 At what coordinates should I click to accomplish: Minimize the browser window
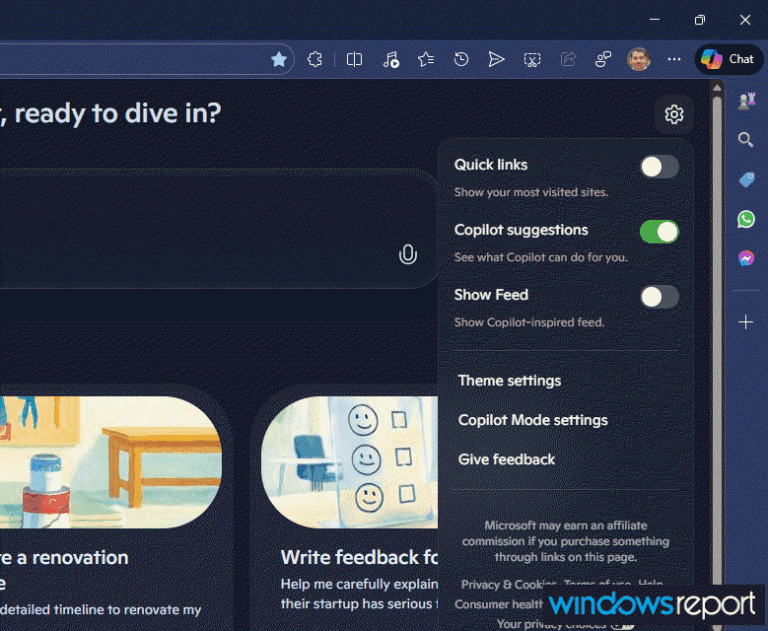(x=654, y=20)
